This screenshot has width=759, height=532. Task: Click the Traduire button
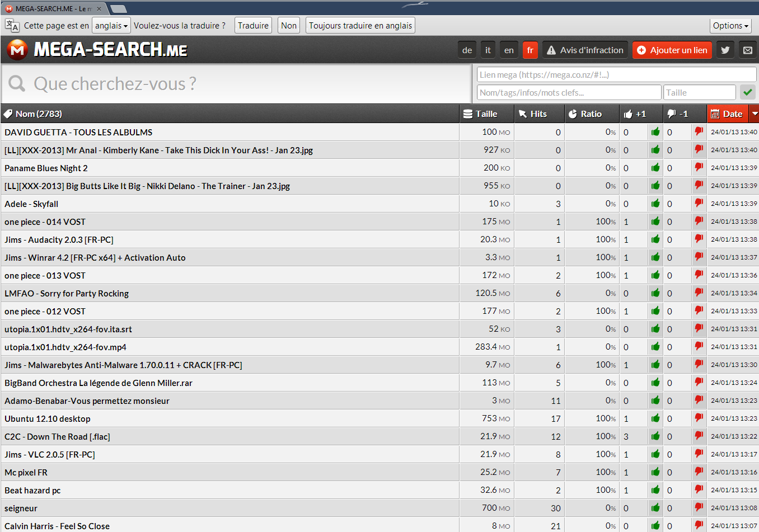pyautogui.click(x=253, y=25)
